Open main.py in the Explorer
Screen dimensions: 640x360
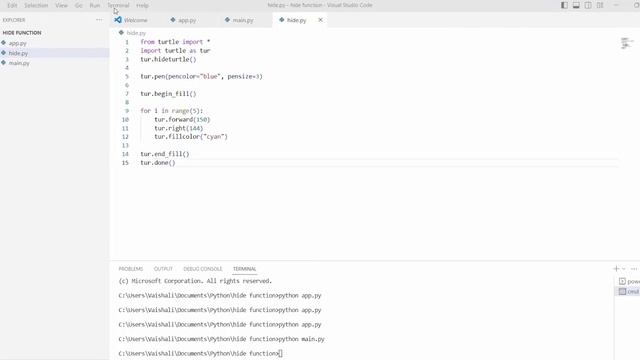(x=19, y=63)
